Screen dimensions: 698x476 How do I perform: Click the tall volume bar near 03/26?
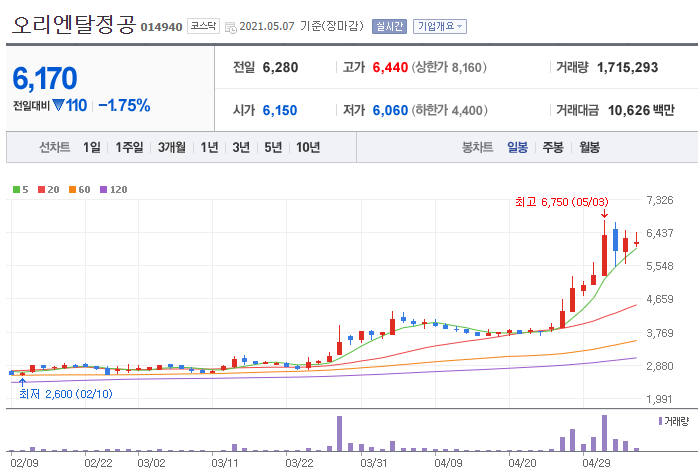(340, 433)
